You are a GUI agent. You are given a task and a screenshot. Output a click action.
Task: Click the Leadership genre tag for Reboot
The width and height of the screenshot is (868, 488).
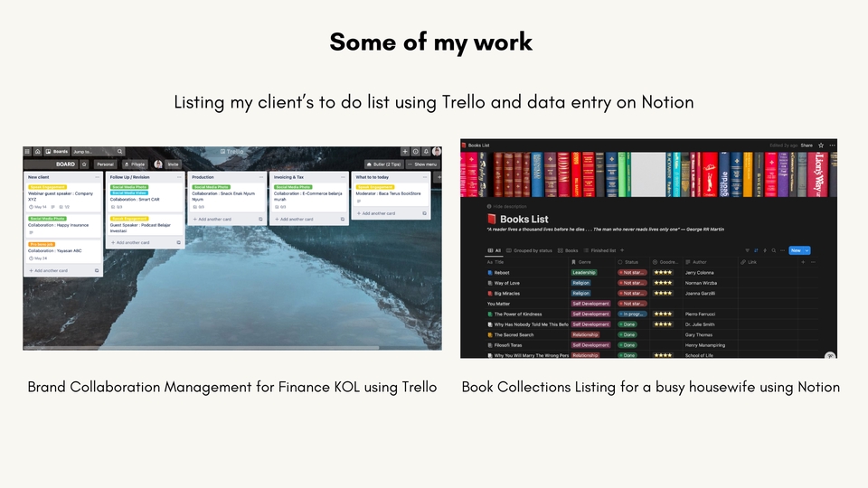[x=583, y=272]
